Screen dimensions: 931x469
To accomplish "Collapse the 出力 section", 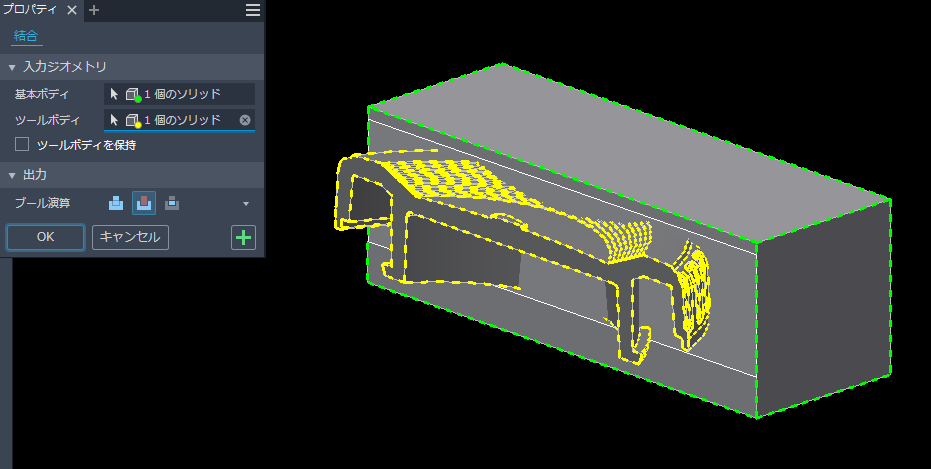I will point(12,175).
